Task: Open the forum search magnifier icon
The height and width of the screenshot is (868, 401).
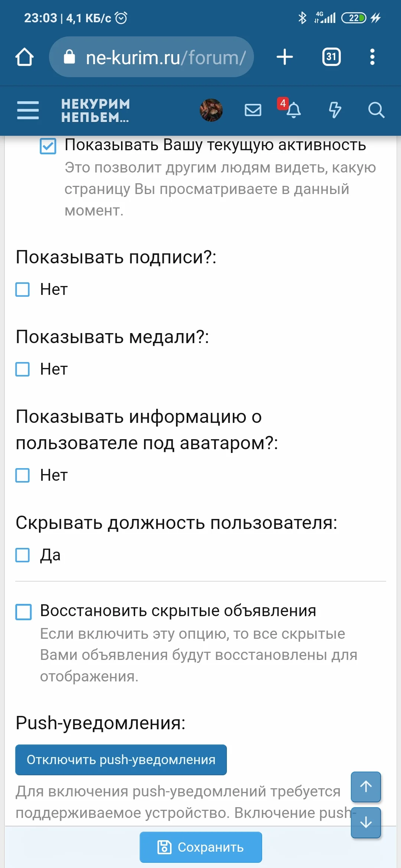Action: pos(376,109)
